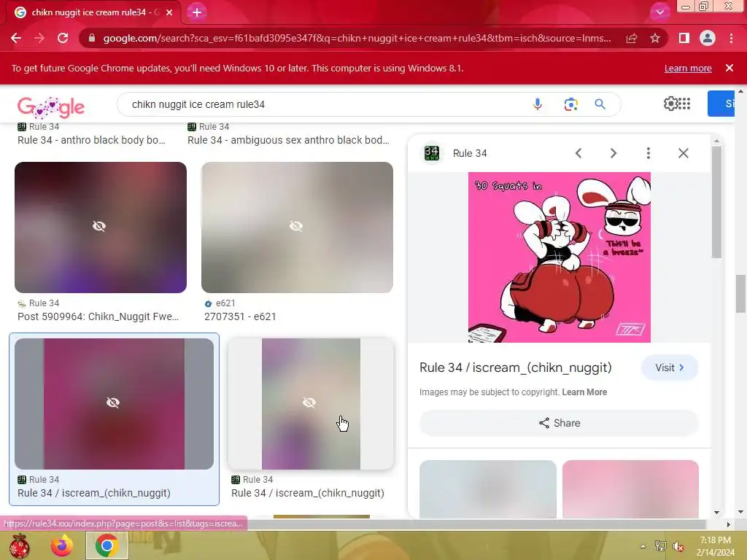Open the large preview image

[x=560, y=257]
